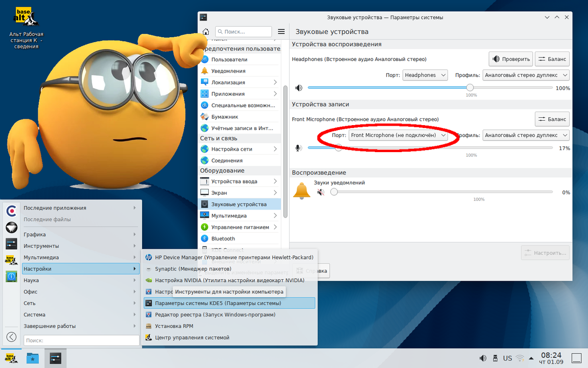Click the launcher back arrow icon
This screenshot has height=368, width=588.
click(11, 337)
